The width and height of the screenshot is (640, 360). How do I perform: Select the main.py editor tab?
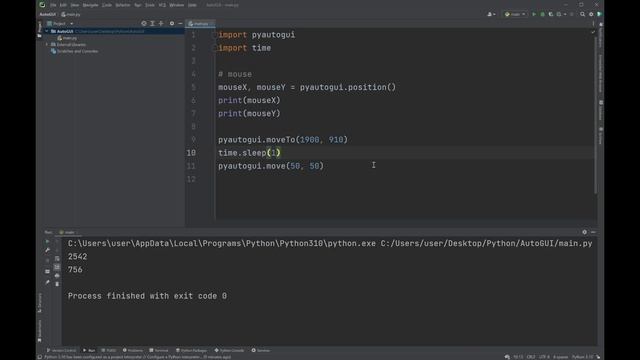tap(200, 24)
